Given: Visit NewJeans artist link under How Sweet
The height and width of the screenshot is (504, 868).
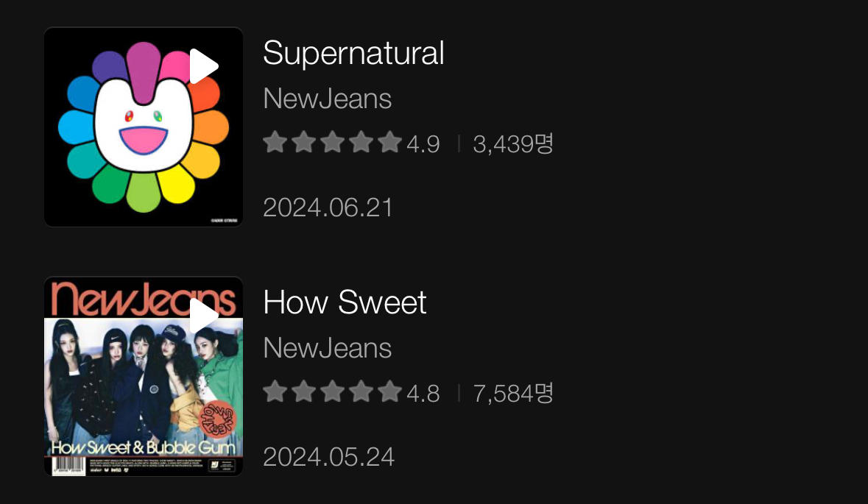Looking at the screenshot, I should pos(327,348).
